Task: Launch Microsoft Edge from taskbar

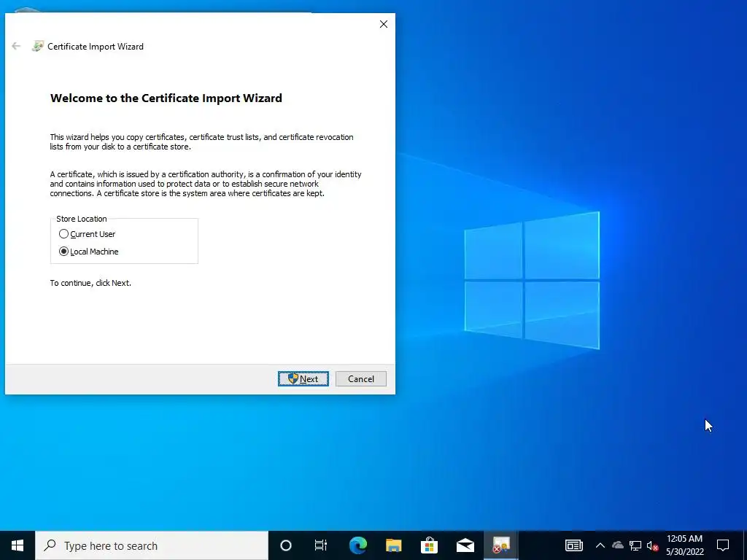Action: tap(357, 545)
